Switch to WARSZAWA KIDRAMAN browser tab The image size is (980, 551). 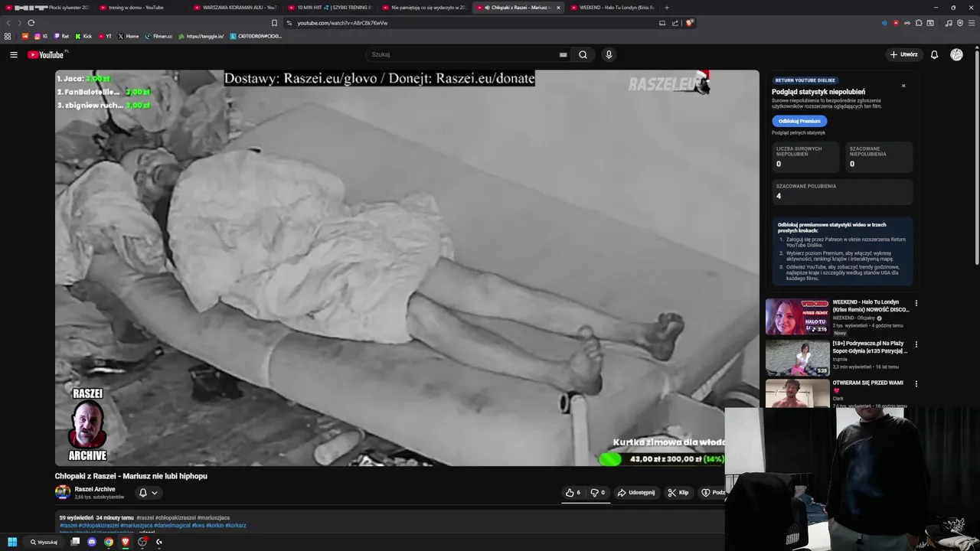point(236,8)
